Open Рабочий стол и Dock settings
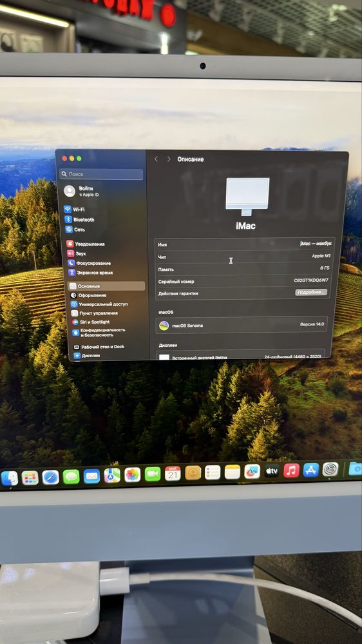The image size is (362, 644). pyautogui.click(x=99, y=347)
